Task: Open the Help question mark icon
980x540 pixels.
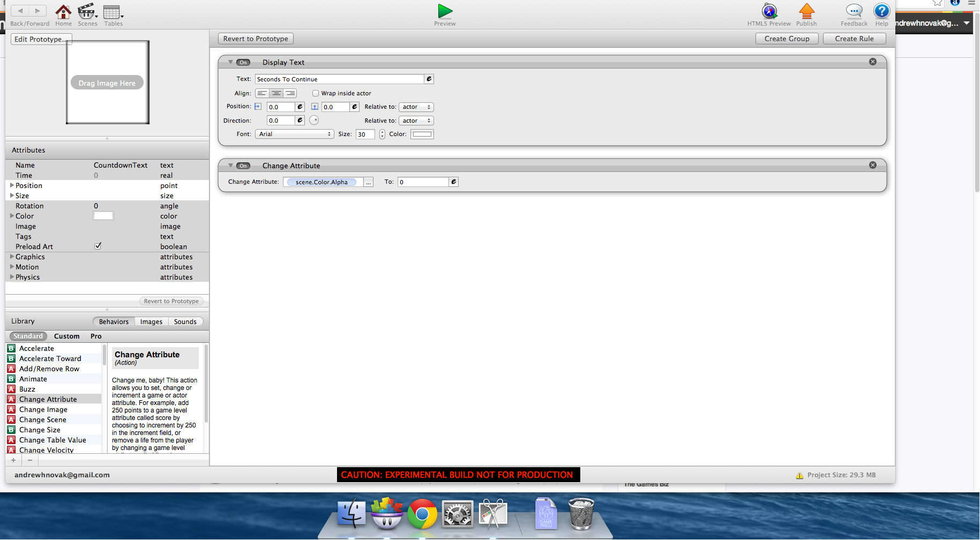Action: (x=881, y=11)
